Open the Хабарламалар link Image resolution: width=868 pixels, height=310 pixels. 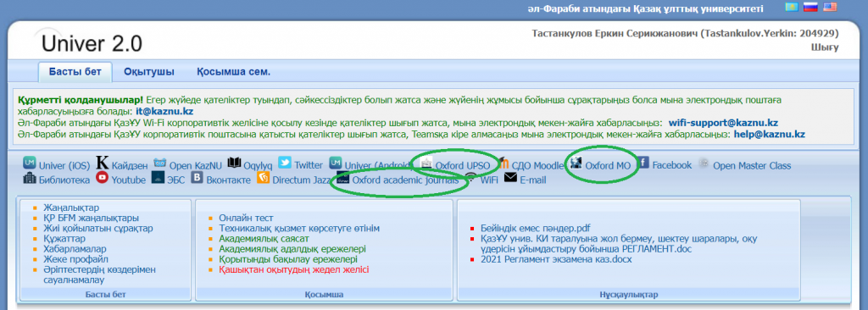tap(75, 249)
